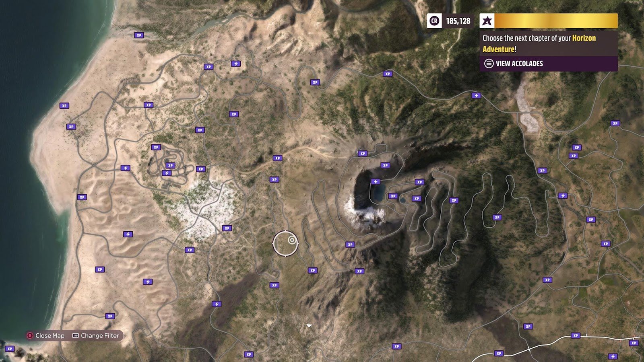
Task: Click the 185,128 credits balance
Action: click(x=458, y=21)
